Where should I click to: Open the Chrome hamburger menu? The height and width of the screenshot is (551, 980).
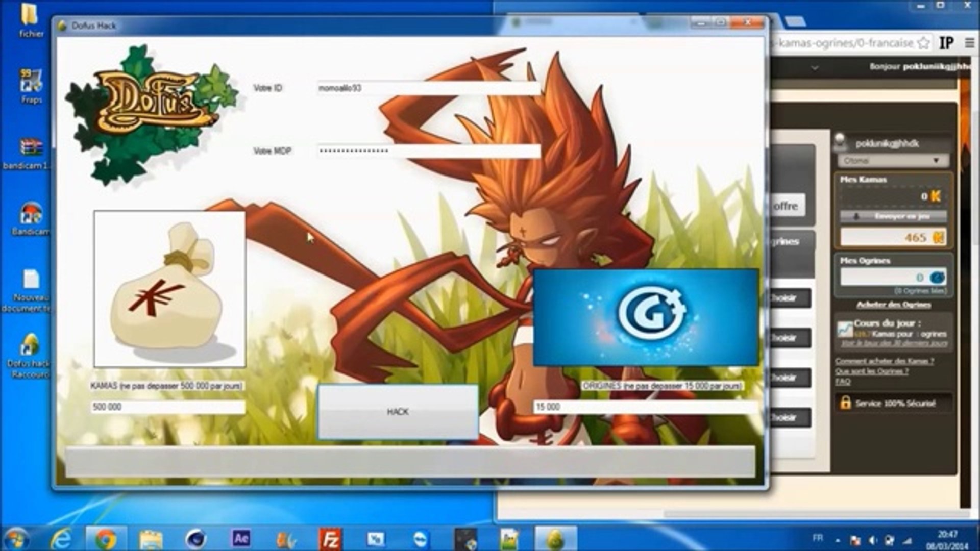[969, 43]
